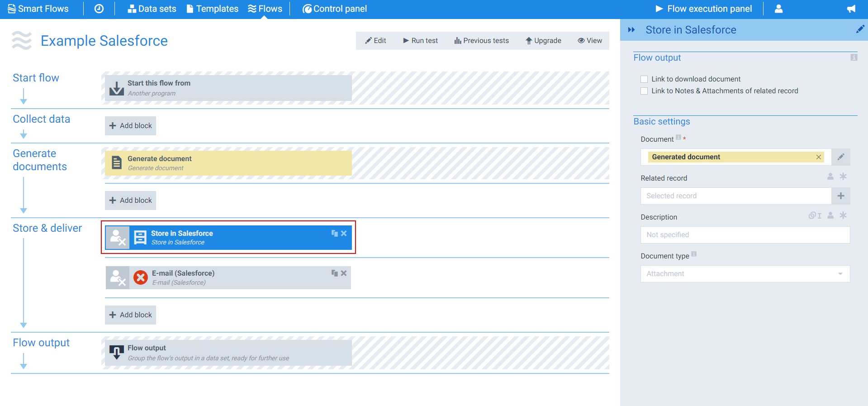Image resolution: width=868 pixels, height=406 pixels.
Task: Click the Edit button in flow toolbar
Action: (x=375, y=41)
